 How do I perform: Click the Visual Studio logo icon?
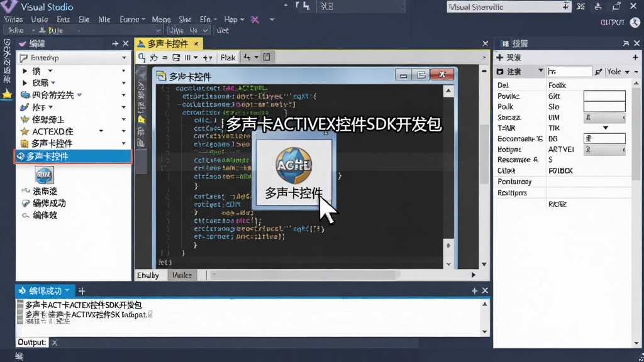tap(9, 6)
